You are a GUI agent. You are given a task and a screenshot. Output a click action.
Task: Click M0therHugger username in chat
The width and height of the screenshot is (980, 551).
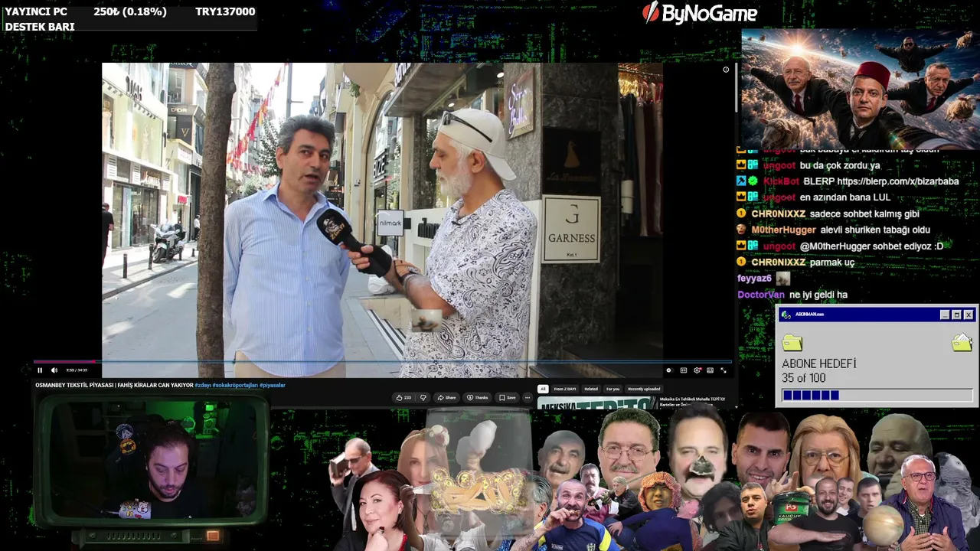point(783,230)
